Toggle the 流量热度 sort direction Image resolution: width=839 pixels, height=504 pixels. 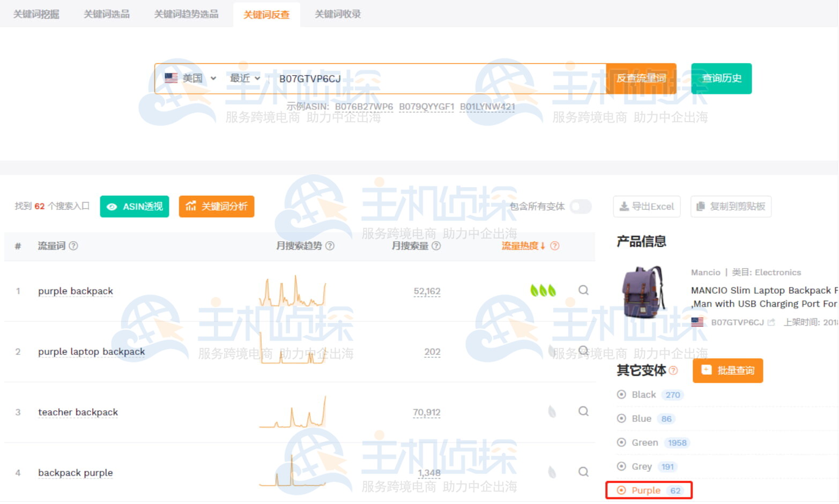[x=544, y=246]
